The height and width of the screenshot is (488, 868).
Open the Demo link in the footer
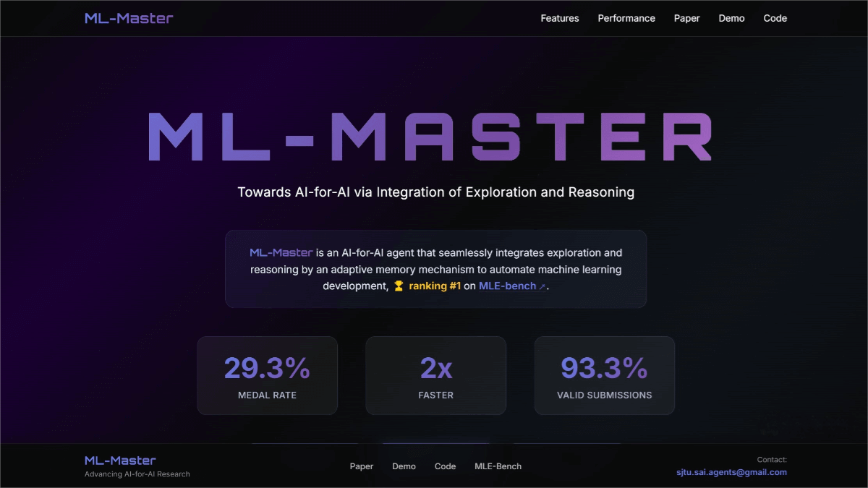[x=404, y=466]
